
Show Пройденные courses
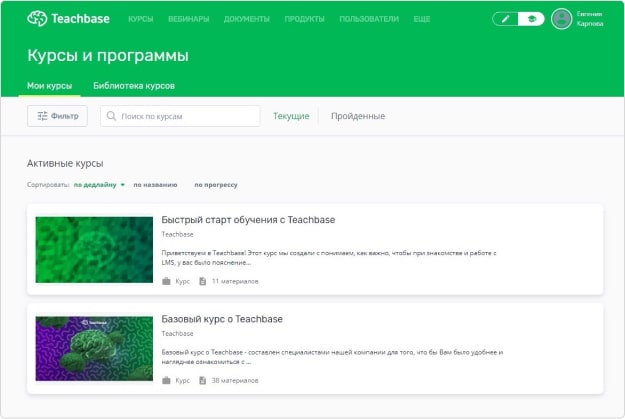[x=358, y=116]
